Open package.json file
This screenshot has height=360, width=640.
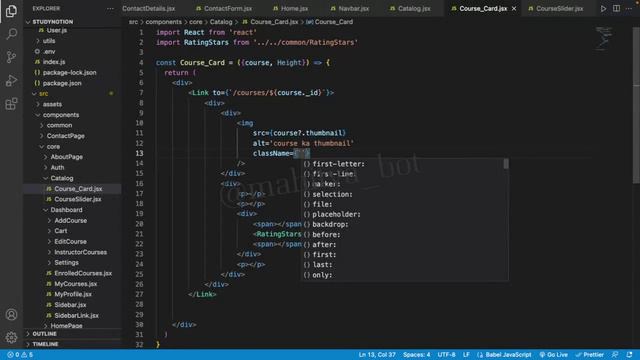tap(62, 83)
